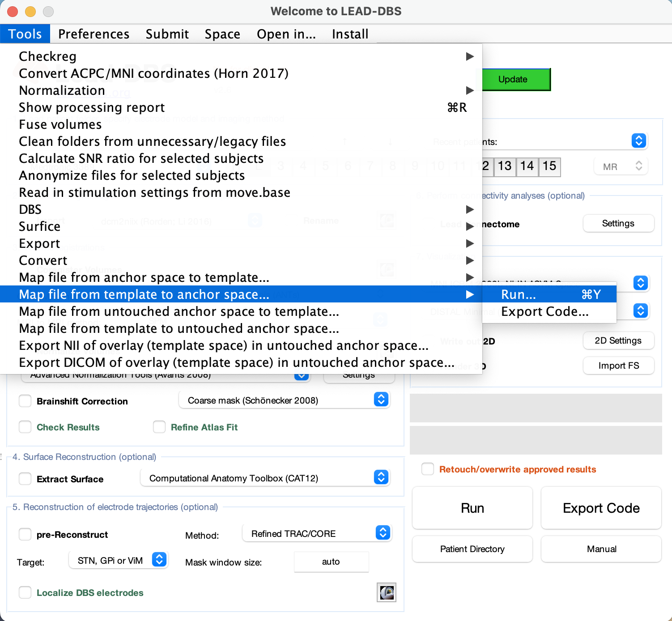Select Fuse volumes menu entry
Viewport: 672px width, 621px height.
[x=241, y=124]
